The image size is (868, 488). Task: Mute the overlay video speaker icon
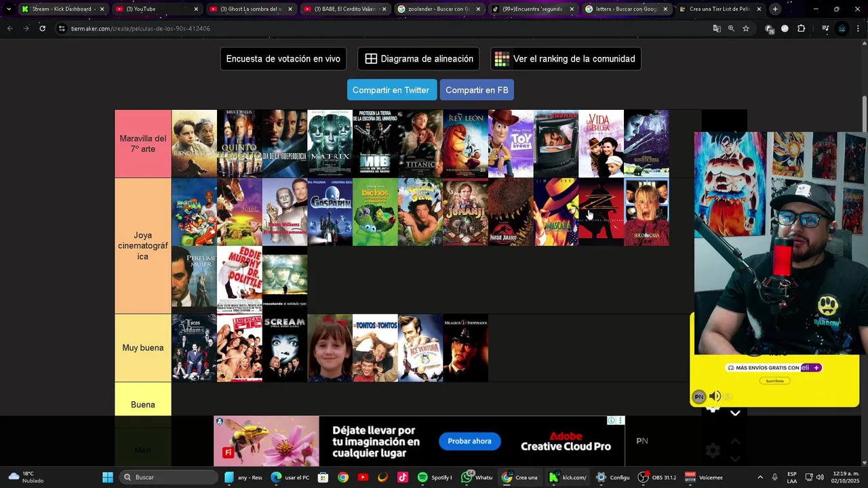click(x=715, y=396)
